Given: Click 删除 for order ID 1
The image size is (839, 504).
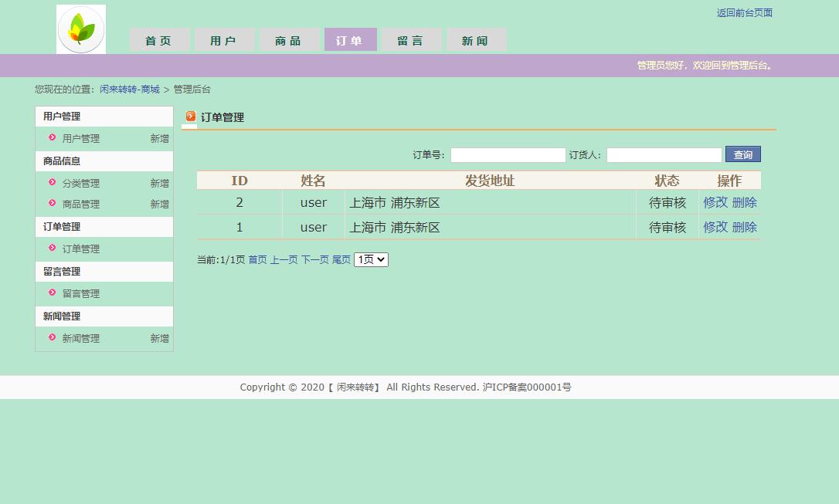Looking at the screenshot, I should (744, 227).
